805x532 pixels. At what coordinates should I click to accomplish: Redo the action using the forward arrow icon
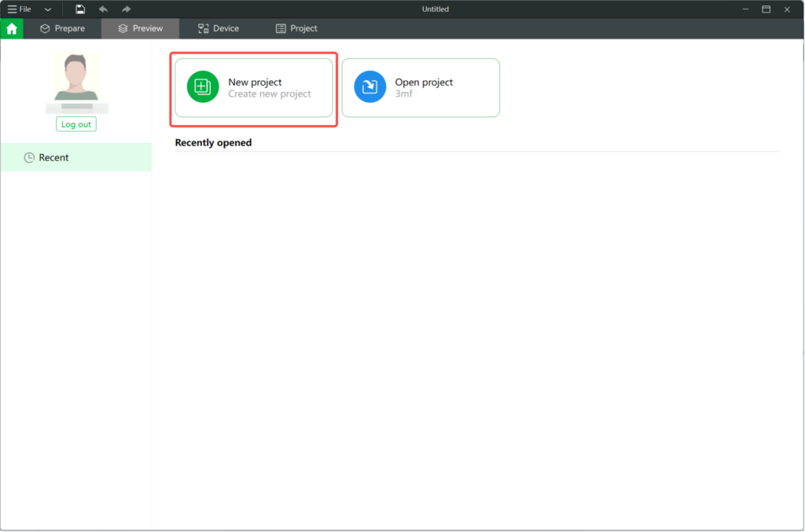click(126, 9)
